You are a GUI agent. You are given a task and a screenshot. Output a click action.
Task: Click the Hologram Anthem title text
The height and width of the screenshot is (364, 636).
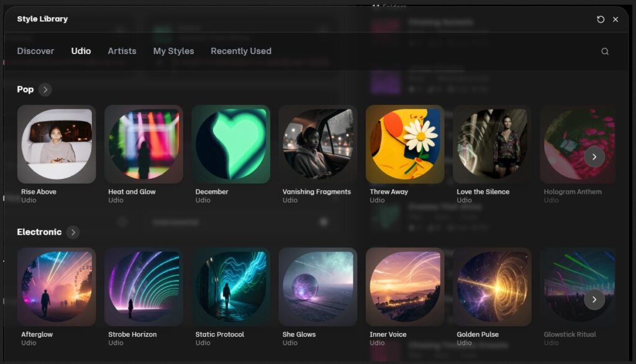click(x=572, y=191)
